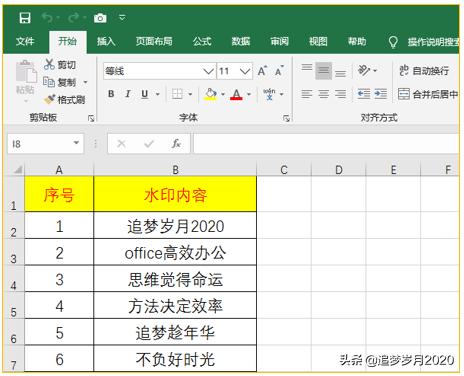The image size is (464, 376).
Task: Click cell containing office高效办公
Action: point(175,252)
